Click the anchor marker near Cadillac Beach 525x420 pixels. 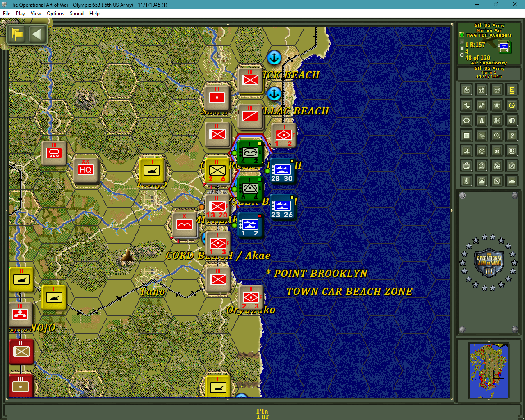click(x=274, y=94)
